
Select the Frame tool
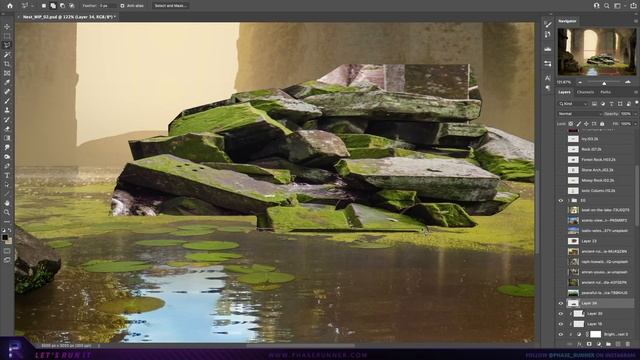click(7, 73)
